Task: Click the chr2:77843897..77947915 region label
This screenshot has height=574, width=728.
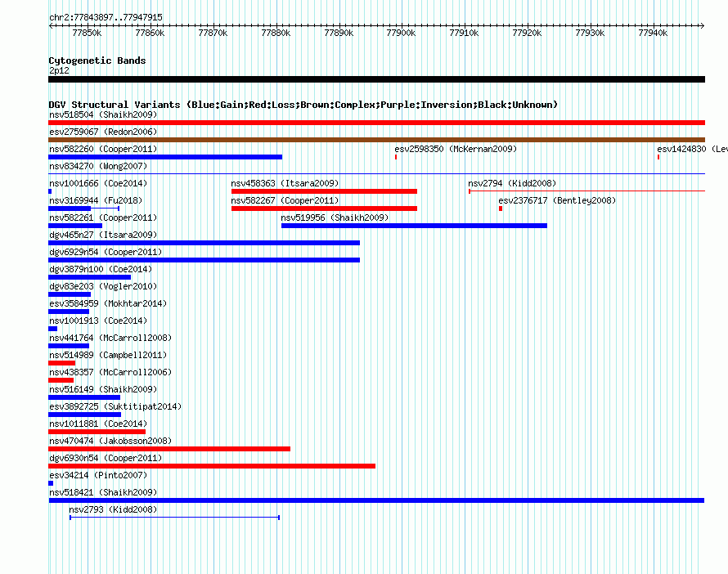Action: coord(106,17)
